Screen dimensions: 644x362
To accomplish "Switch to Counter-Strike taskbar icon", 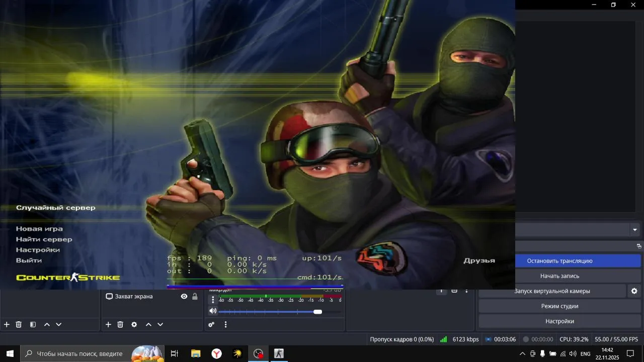I will 279,353.
